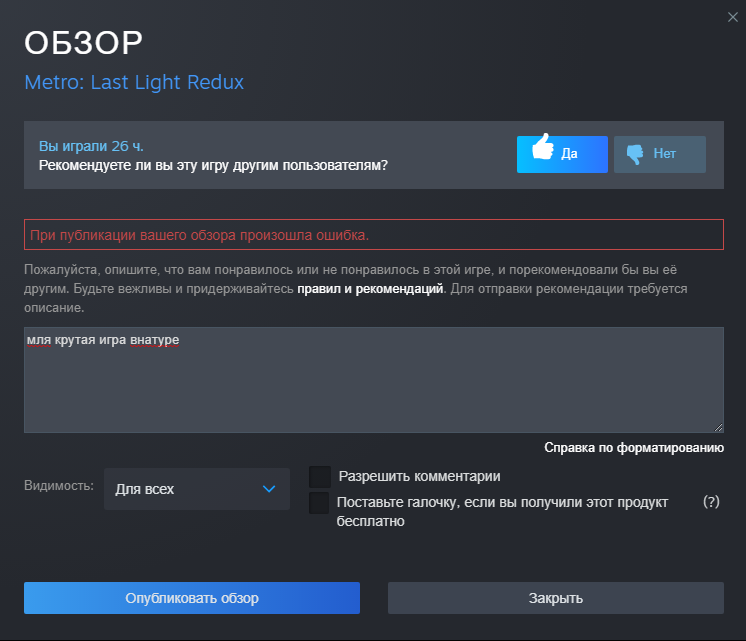Click the error message 'При публикации вашего обзора произошла ошибка.'
This screenshot has width=746, height=641.
click(x=373, y=235)
